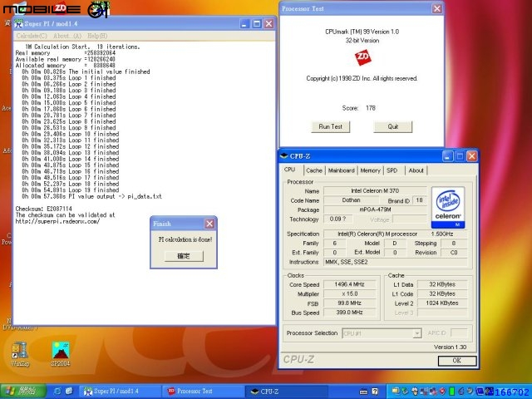Click the Intel Inside Celeron M logo
This screenshot has width=532, height=399.
[x=448, y=207]
